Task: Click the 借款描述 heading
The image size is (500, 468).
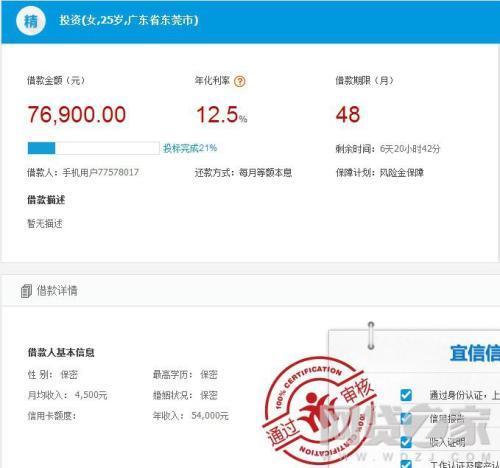Action: coord(46,200)
